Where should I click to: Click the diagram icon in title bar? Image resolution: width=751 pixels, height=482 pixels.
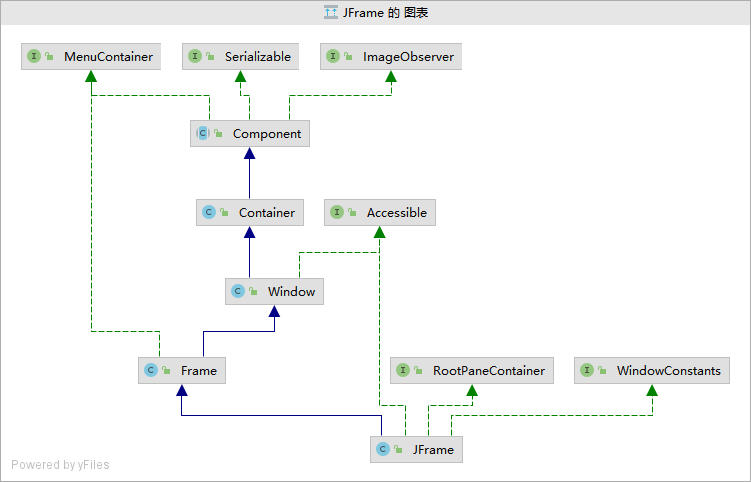pos(330,13)
